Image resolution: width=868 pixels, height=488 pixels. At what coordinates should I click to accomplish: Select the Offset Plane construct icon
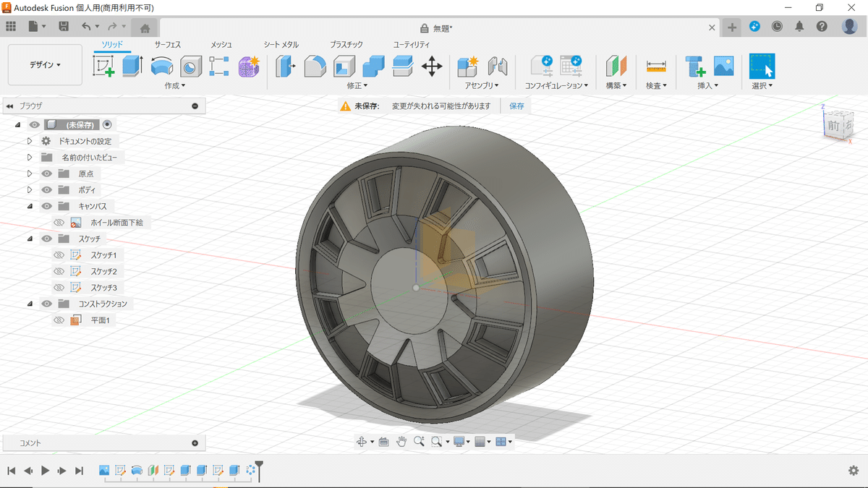pyautogui.click(x=616, y=67)
